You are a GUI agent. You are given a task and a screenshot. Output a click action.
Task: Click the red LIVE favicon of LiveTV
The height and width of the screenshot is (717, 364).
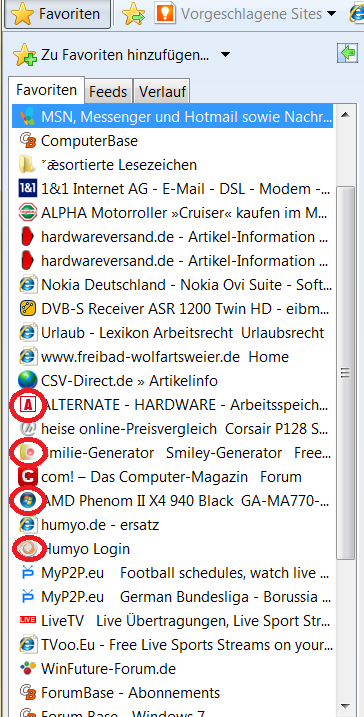click(x=28, y=620)
